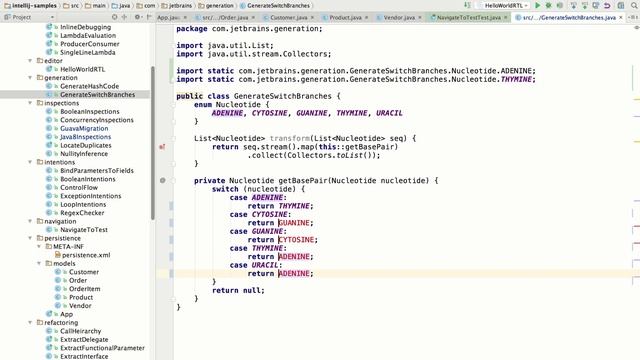Collapse the persistence folder
This screenshot has width=640, height=360.
[30, 238]
